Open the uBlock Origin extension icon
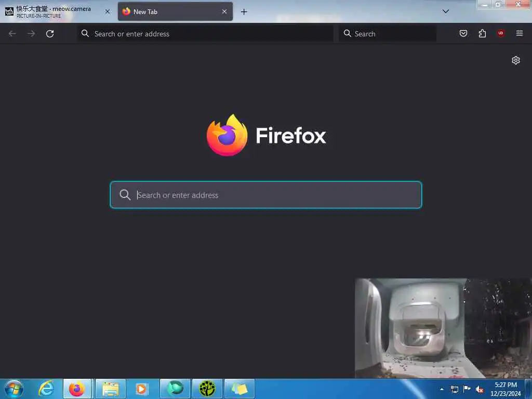The height and width of the screenshot is (399, 532). point(501,33)
